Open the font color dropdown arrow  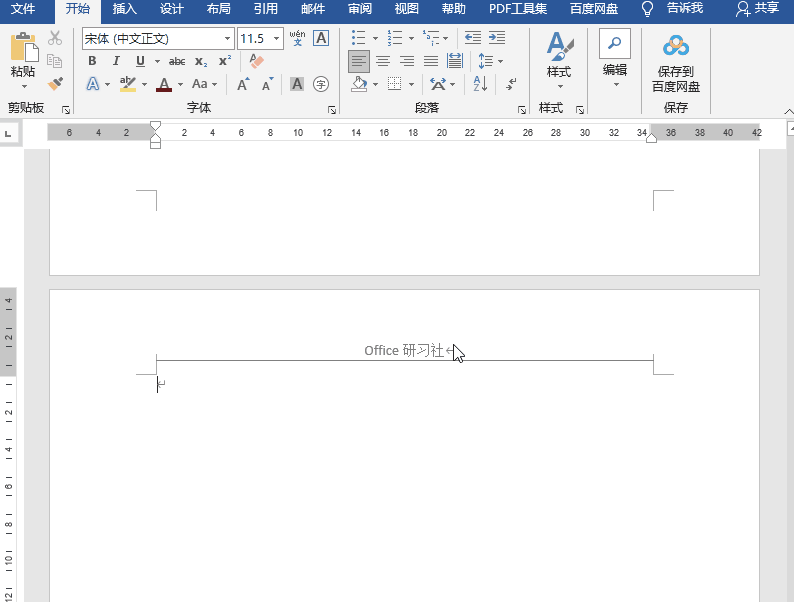click(x=180, y=85)
